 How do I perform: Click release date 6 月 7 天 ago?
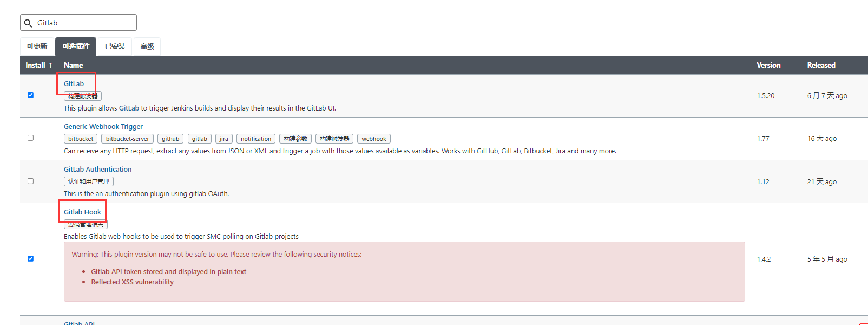point(827,96)
